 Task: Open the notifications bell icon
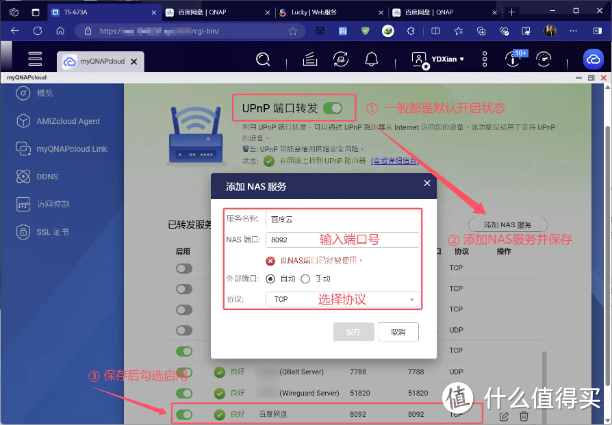[371, 59]
